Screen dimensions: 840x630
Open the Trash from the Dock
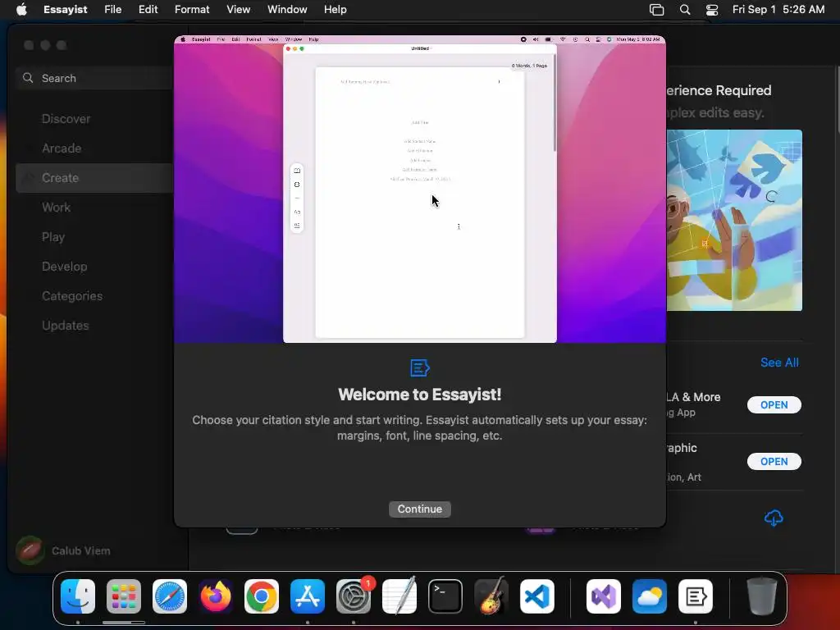pyautogui.click(x=761, y=596)
